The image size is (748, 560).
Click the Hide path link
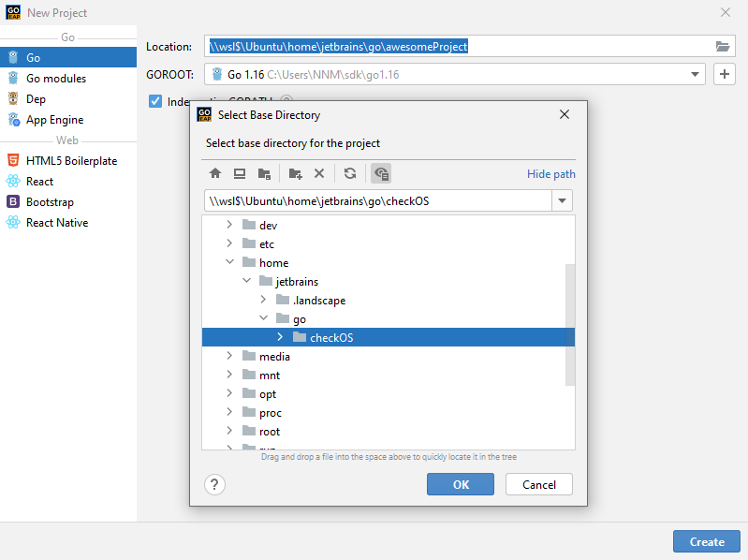click(551, 174)
